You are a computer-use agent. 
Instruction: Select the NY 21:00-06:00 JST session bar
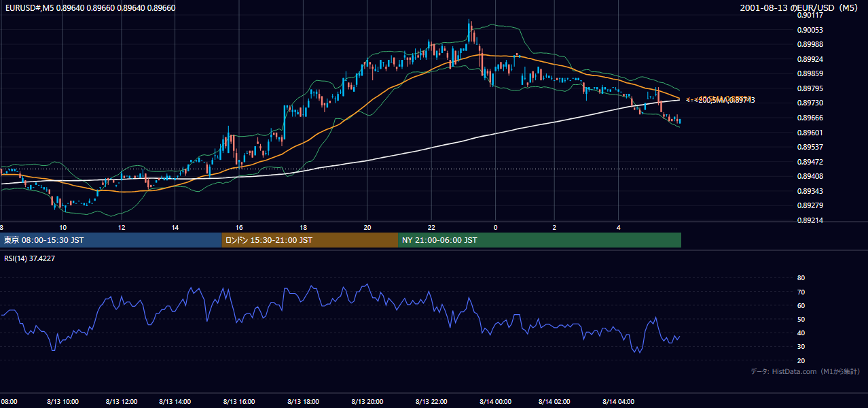click(x=539, y=240)
